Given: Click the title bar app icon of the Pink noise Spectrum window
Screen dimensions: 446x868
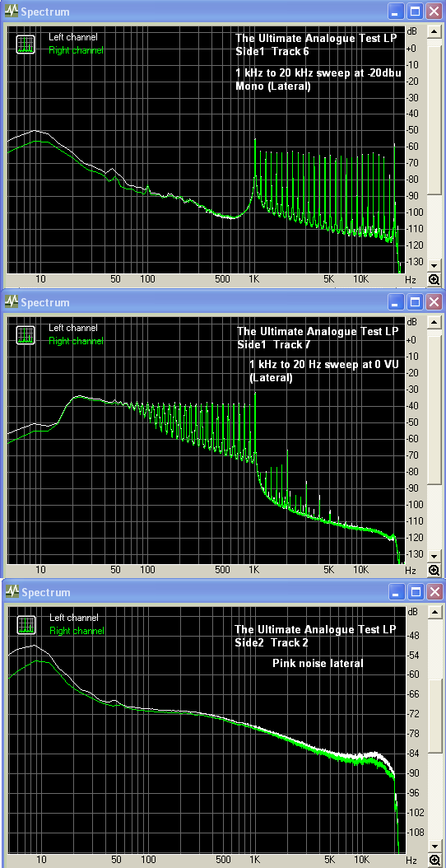Looking at the screenshot, I should point(12,592).
